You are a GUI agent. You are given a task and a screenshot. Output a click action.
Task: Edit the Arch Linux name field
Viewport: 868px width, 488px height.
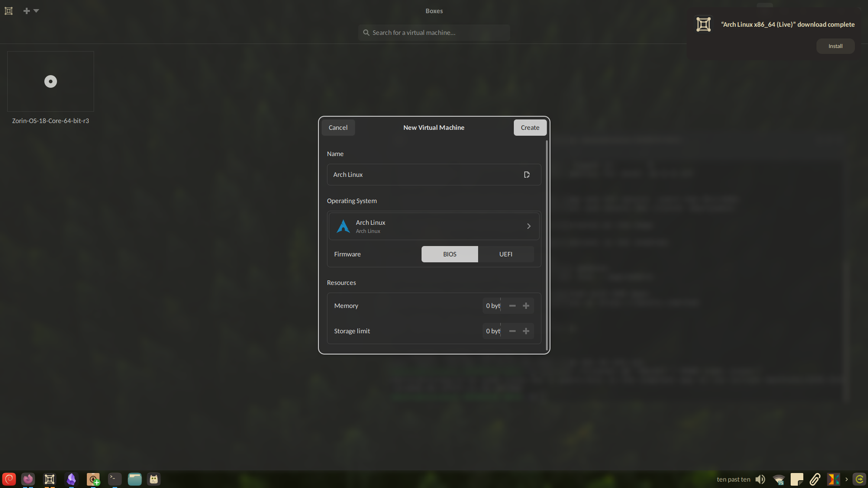(434, 175)
